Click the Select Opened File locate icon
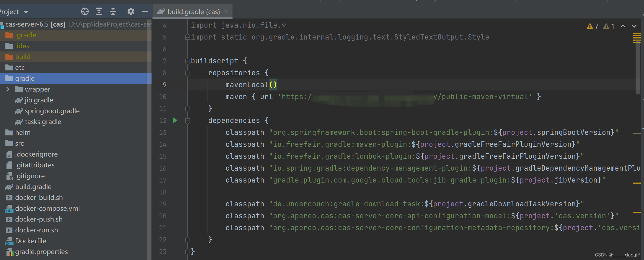Image resolution: width=644 pixels, height=260 pixels. point(85,11)
